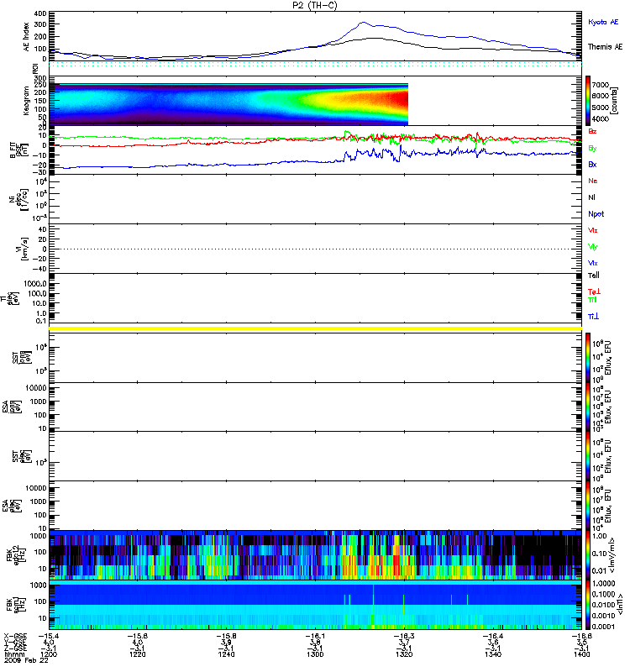The image size is (630, 672).
Task: Click the magnetic FBK spectrogram with nT scale
Action: 315,605
